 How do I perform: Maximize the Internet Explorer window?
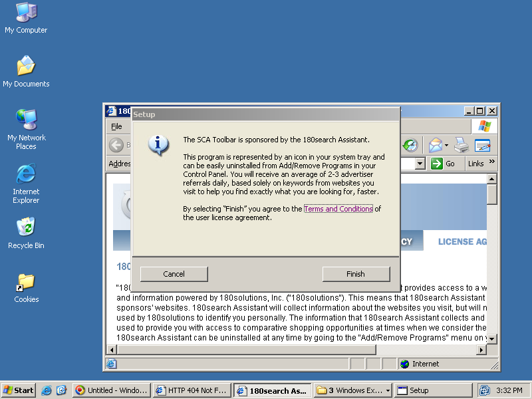pyautogui.click(x=479, y=111)
